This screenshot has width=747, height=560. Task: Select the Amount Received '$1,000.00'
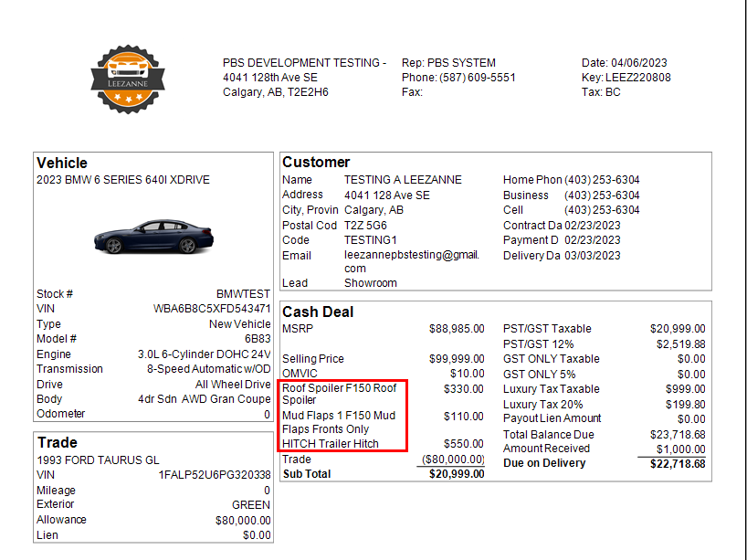point(680,449)
